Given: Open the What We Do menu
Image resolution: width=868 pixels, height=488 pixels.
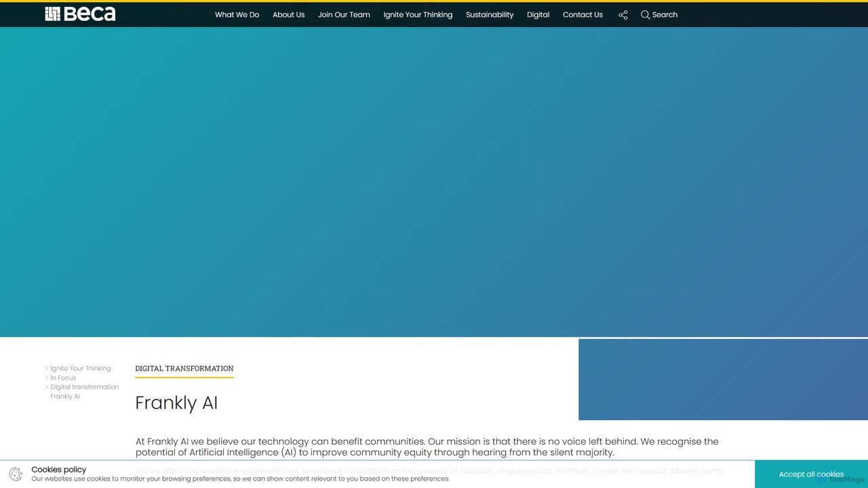Looking at the screenshot, I should (x=237, y=15).
